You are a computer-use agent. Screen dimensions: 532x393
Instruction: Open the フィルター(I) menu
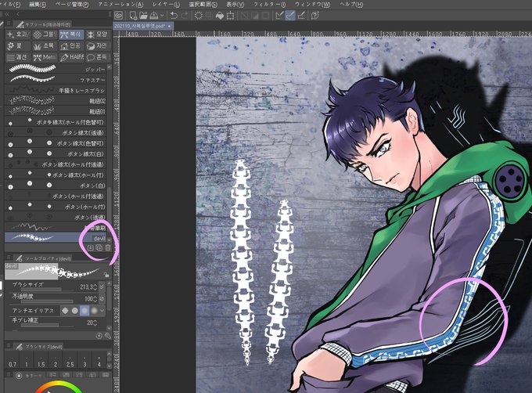tap(269, 5)
